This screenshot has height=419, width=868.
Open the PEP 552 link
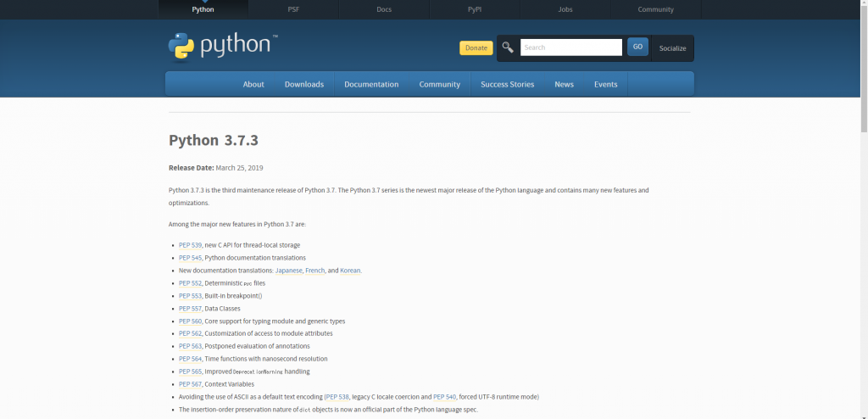pyautogui.click(x=190, y=283)
